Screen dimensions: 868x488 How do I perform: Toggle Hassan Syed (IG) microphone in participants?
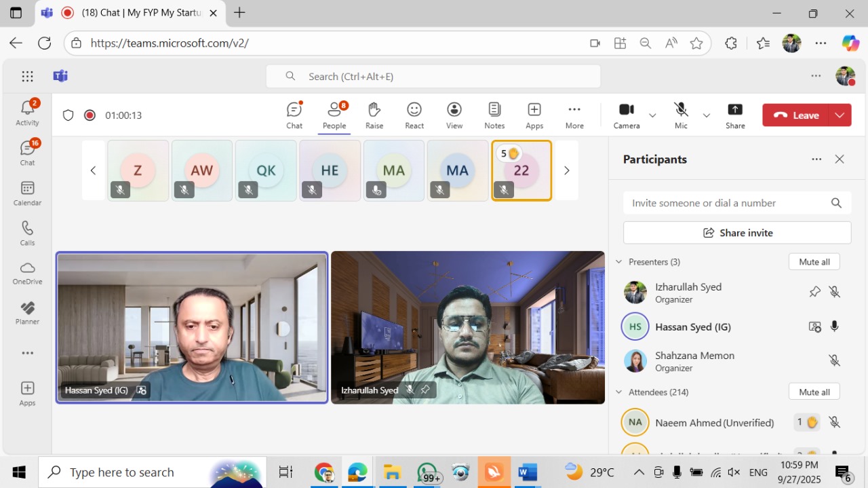point(835,326)
